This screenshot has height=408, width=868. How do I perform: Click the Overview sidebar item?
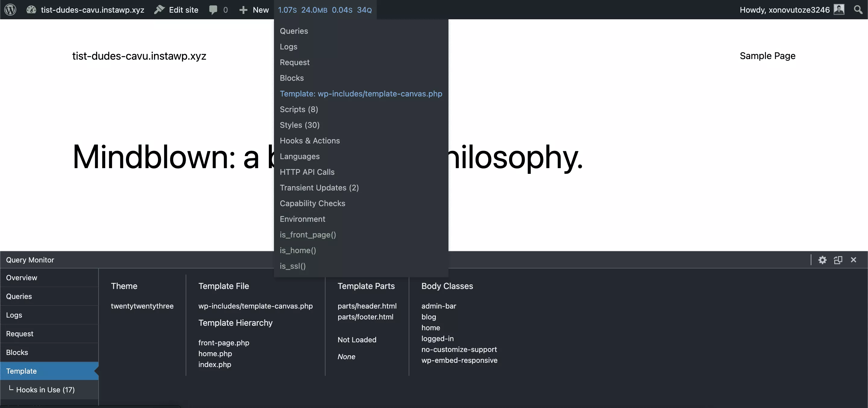[x=22, y=277]
